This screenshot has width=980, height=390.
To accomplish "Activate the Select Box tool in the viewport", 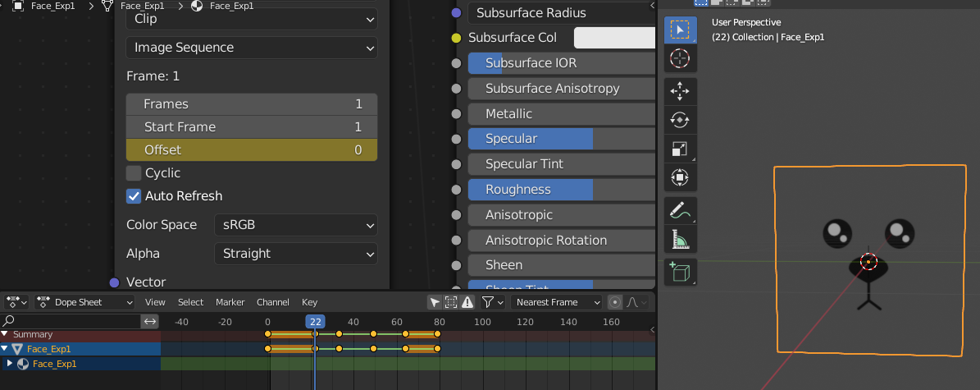I will 680,30.
